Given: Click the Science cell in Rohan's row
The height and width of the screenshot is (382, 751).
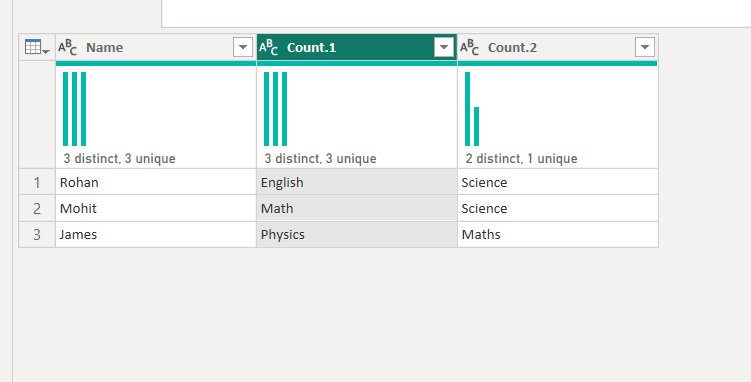Looking at the screenshot, I should 558,182.
